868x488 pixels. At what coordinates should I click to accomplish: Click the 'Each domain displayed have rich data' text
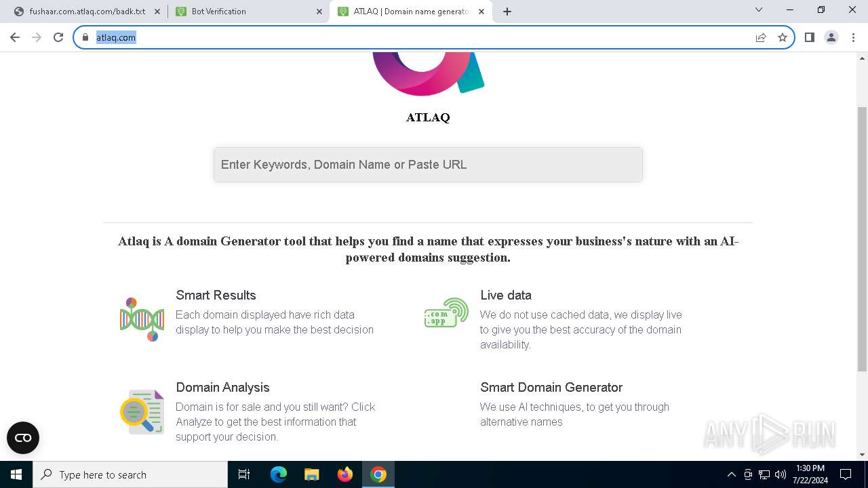(x=275, y=322)
